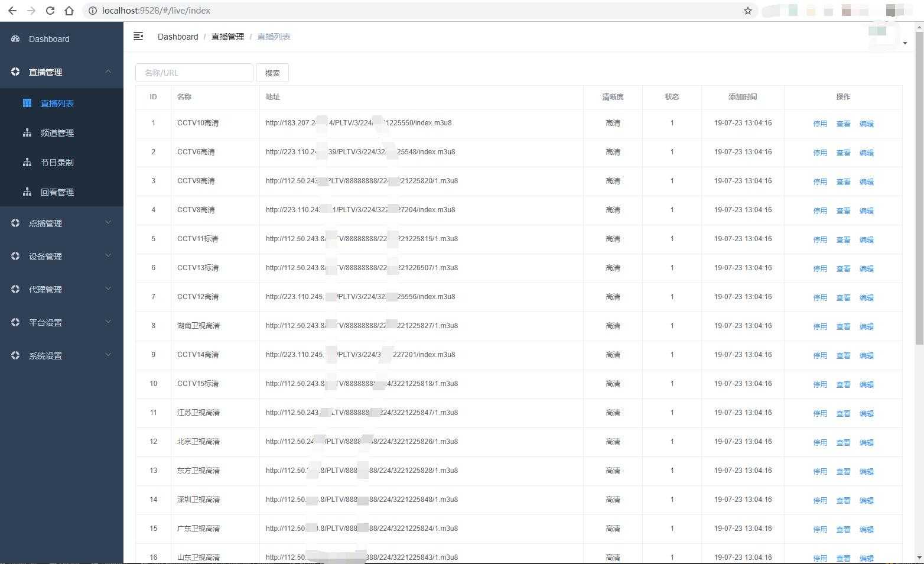Click 编辑 for 湖南卫视高清 row
The image size is (924, 564).
866,326
